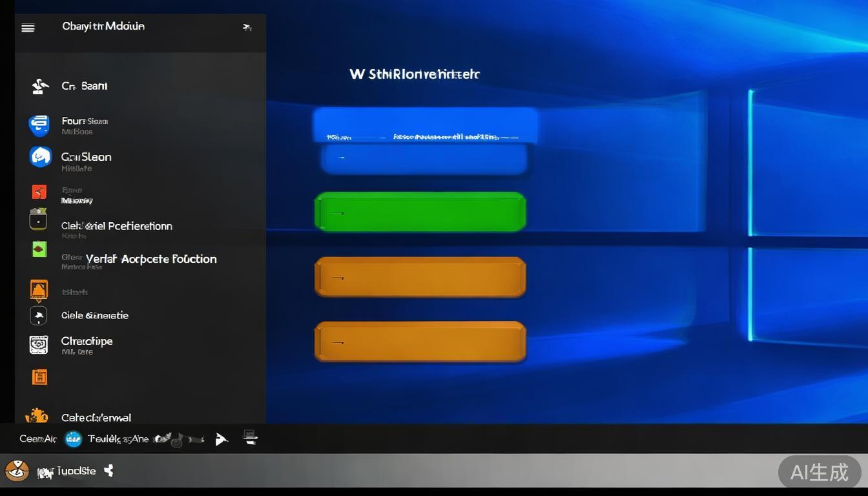The image size is (868, 496).
Task: Click the green square icon in the sidebar
Action: pyautogui.click(x=39, y=249)
